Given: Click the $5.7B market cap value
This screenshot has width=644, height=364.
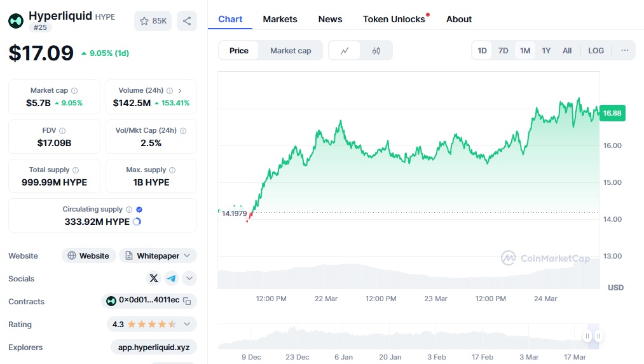Looking at the screenshot, I should point(38,103).
